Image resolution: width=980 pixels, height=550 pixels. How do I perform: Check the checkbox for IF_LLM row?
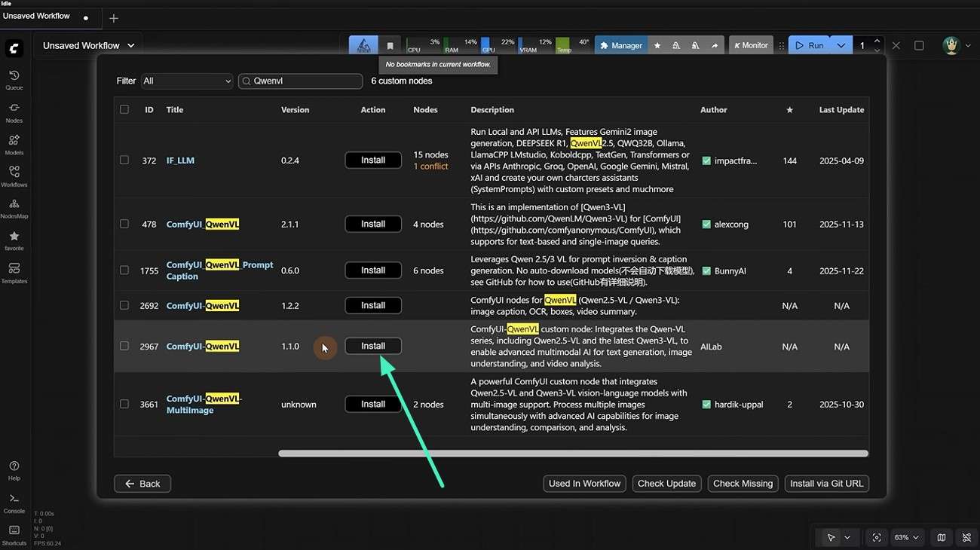tap(124, 160)
